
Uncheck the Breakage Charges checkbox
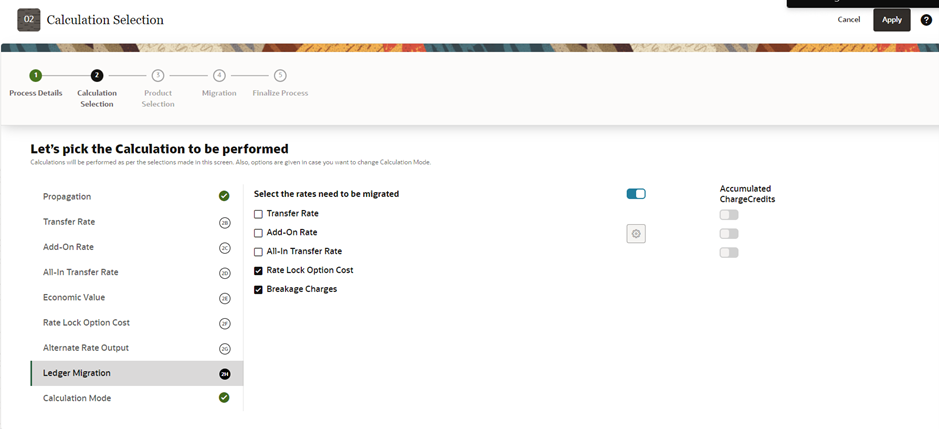pos(258,289)
